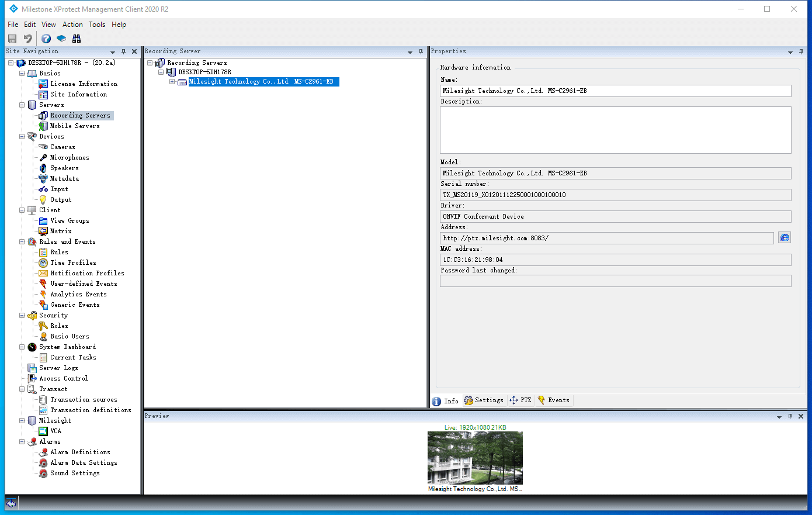Click the Time Profiles clock icon
Screen dimensions: 812x515
(x=43, y=262)
